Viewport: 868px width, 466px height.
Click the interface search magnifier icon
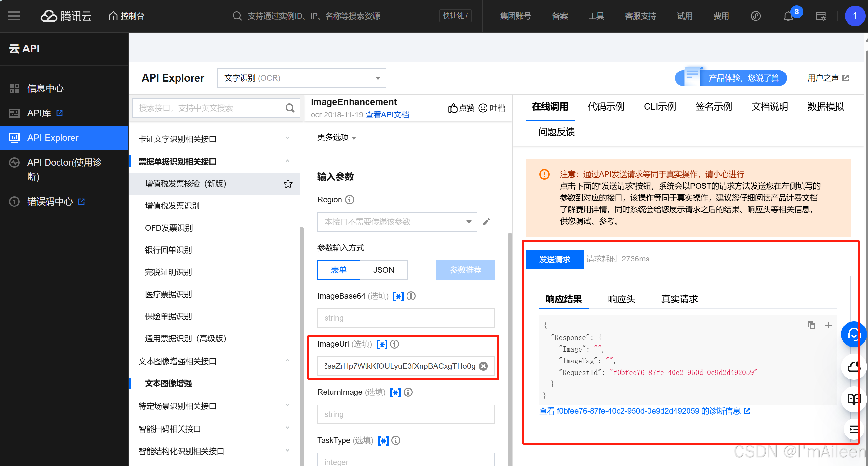click(x=290, y=108)
